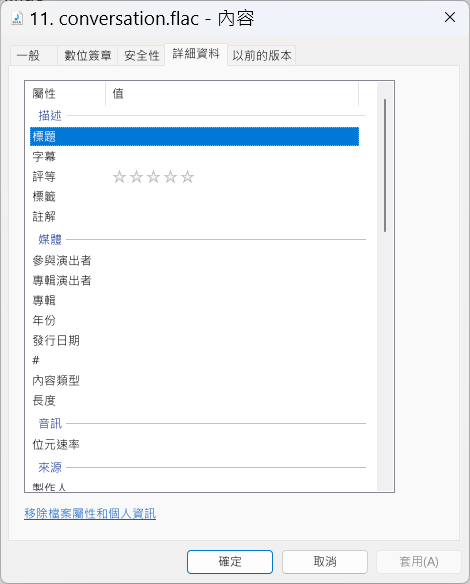Select the highlighted 標題 row
The width and height of the screenshot is (470, 584).
(x=194, y=136)
